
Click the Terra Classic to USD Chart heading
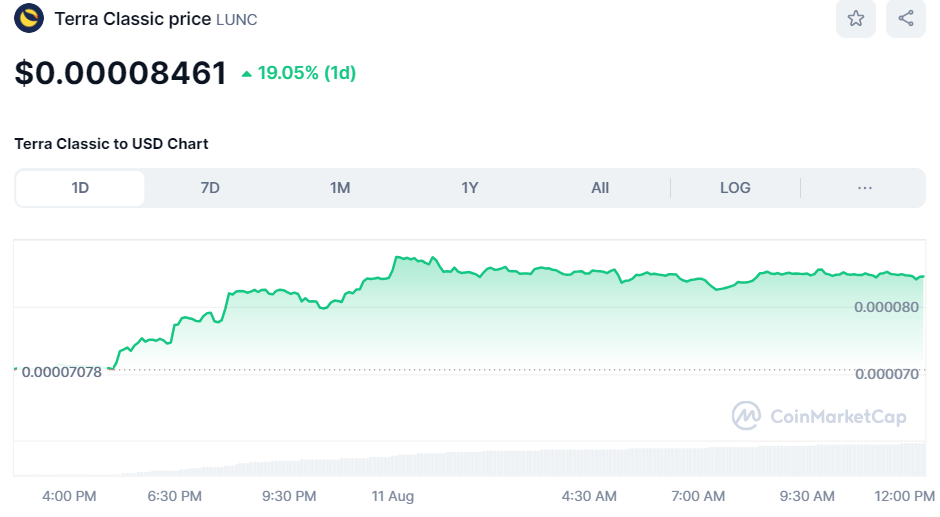point(112,144)
